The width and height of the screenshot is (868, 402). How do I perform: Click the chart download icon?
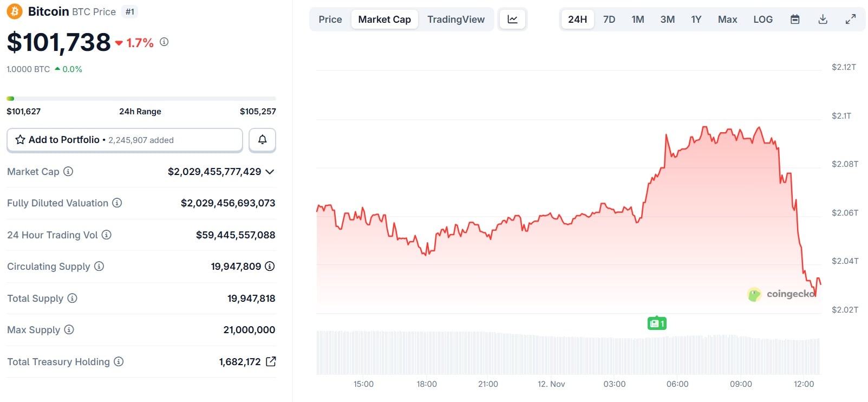[823, 19]
